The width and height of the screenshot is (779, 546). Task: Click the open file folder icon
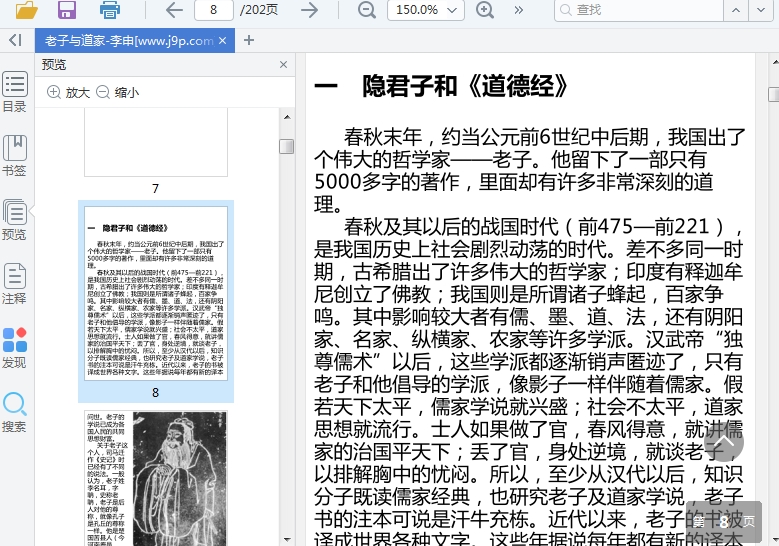pyautogui.click(x=27, y=10)
